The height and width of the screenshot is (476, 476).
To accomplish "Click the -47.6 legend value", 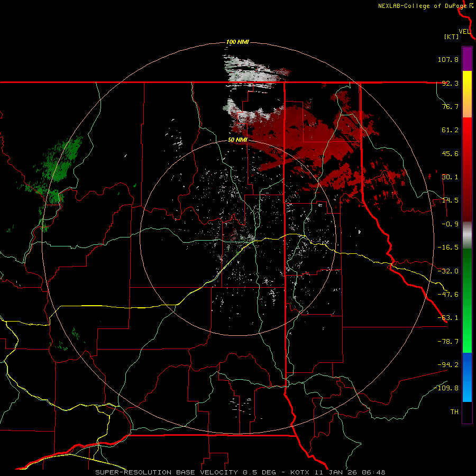I will [x=448, y=295].
